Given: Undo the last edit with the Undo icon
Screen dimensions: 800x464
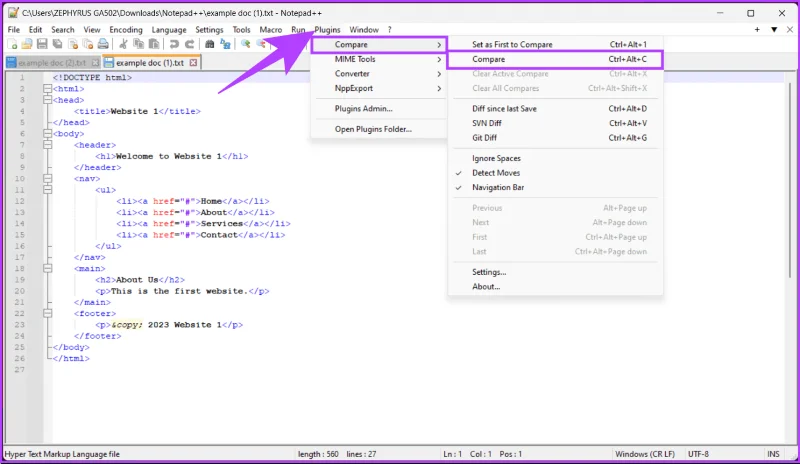Looking at the screenshot, I should [x=174, y=44].
